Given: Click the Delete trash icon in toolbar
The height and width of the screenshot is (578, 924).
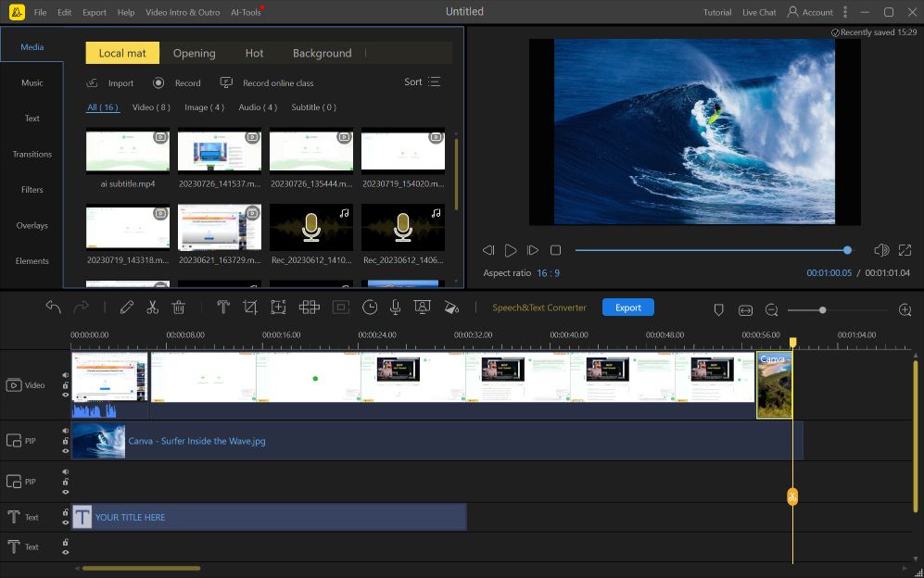Looking at the screenshot, I should (178, 308).
